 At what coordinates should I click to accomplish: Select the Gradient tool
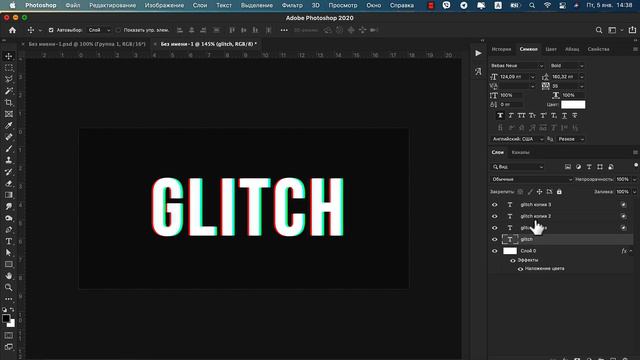[9, 195]
